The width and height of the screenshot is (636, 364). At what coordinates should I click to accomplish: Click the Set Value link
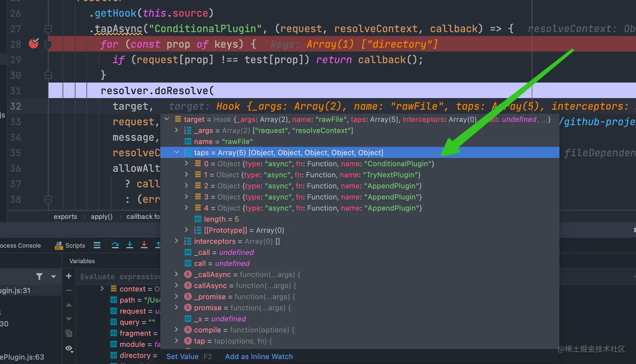coord(182,356)
